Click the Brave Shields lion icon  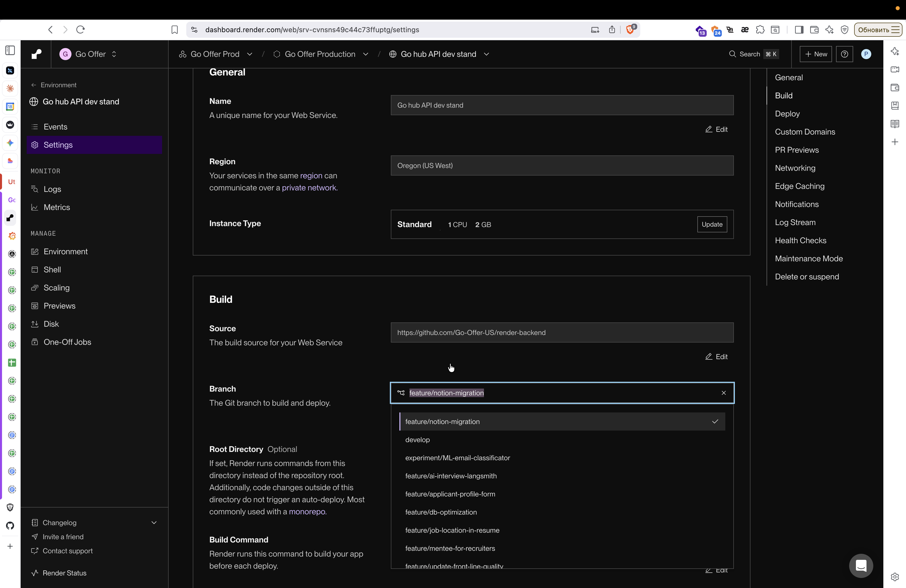pyautogui.click(x=630, y=30)
